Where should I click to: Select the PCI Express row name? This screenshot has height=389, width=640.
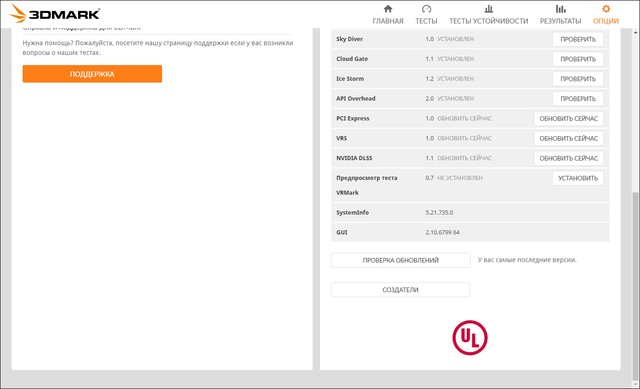pyautogui.click(x=353, y=118)
